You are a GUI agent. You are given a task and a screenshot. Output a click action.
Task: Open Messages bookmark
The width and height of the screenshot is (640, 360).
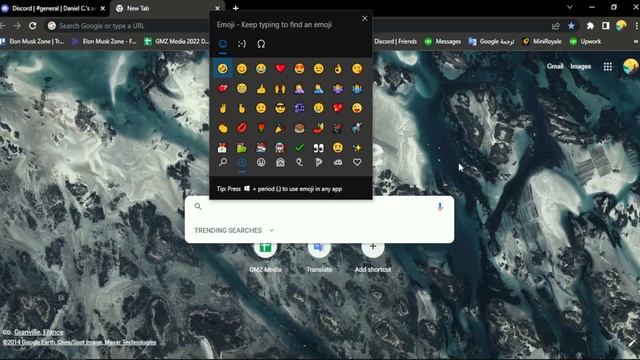click(443, 42)
